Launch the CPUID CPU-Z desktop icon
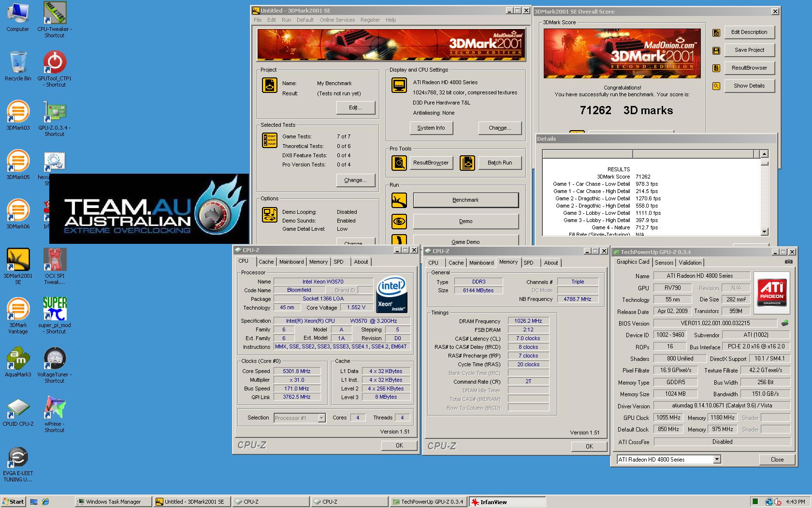 tap(18, 412)
